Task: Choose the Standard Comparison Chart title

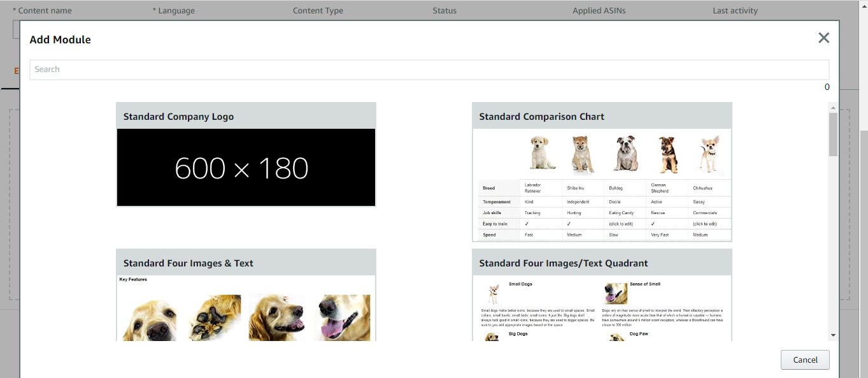Action: pos(541,117)
